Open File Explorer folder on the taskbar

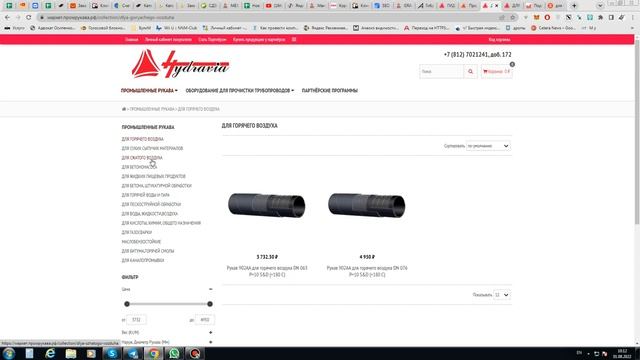(x=71, y=353)
